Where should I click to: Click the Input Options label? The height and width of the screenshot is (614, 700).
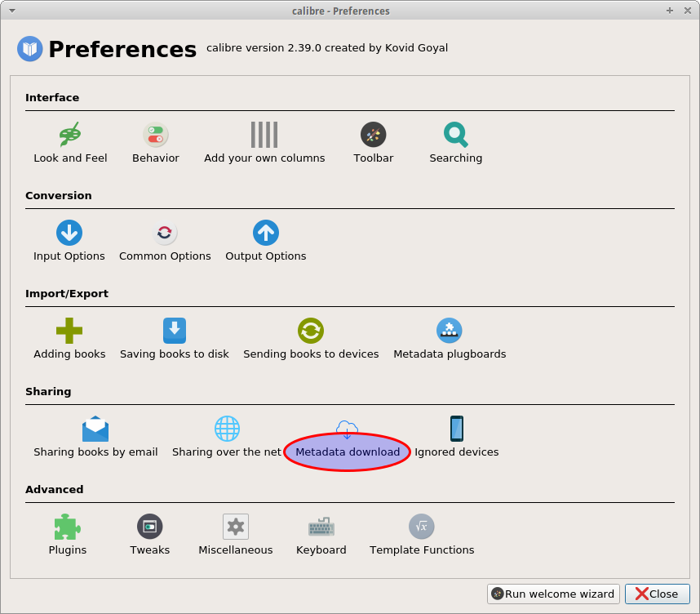tap(69, 256)
